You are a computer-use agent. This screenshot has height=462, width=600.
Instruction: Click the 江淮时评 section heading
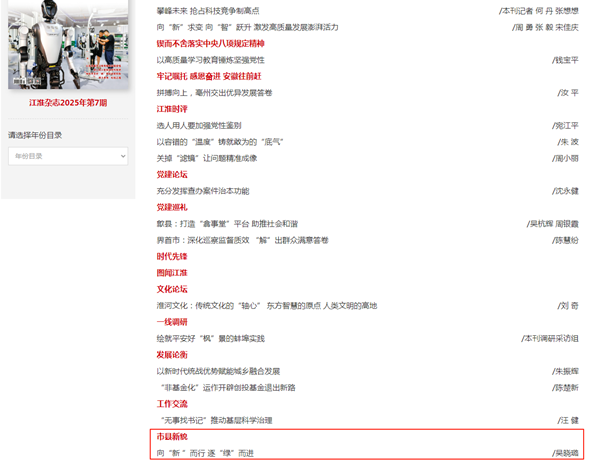click(x=171, y=108)
